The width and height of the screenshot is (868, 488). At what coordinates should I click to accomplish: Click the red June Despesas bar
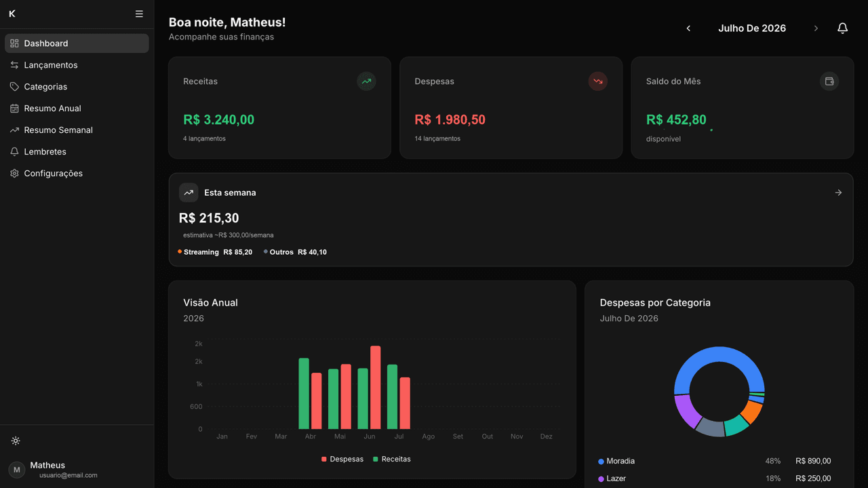tap(375, 388)
